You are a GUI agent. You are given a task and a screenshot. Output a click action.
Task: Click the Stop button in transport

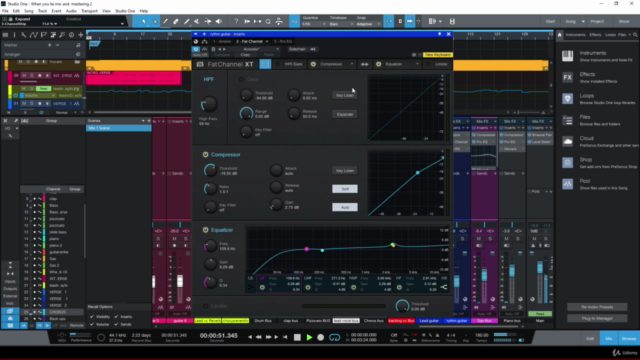tap(297, 337)
